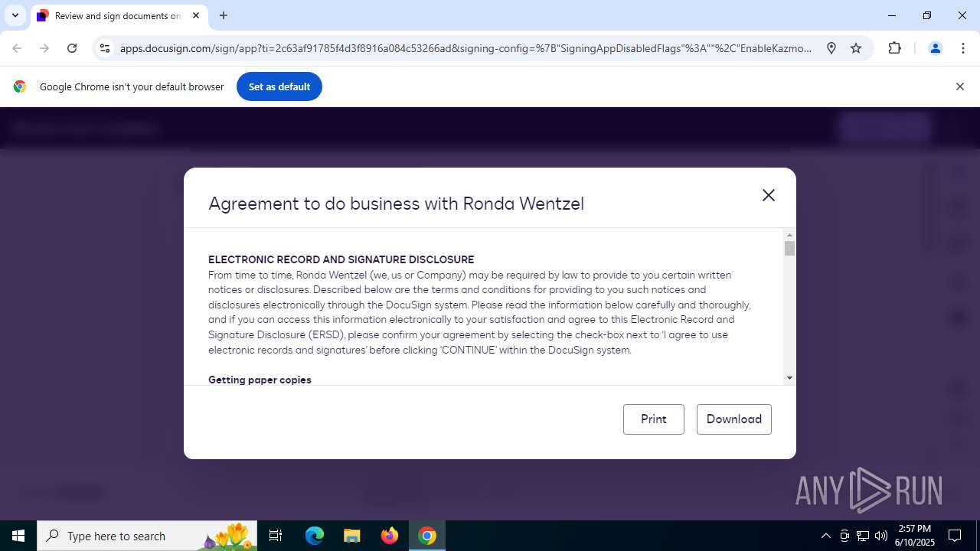Open the notification center icon
Viewport: 980px width, 551px height.
tap(955, 536)
